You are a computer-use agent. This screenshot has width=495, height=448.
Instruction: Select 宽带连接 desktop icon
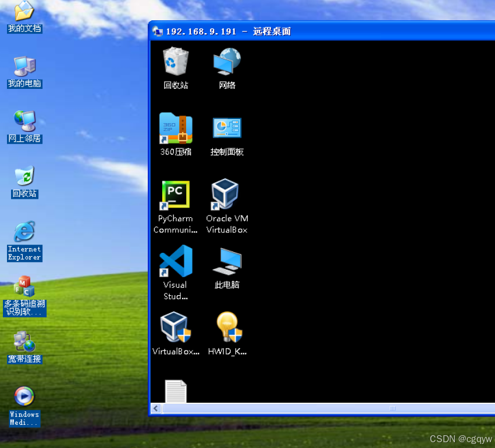24,342
